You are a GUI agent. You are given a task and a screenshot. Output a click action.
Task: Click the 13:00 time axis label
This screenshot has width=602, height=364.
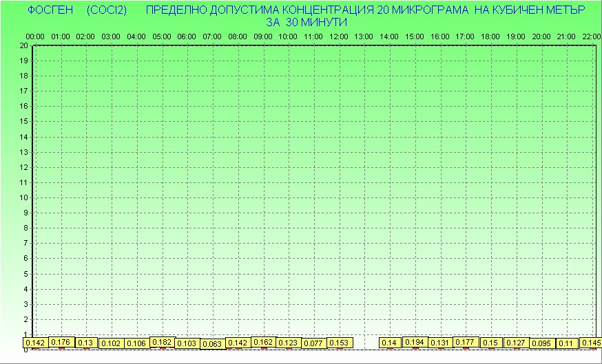tap(364, 36)
